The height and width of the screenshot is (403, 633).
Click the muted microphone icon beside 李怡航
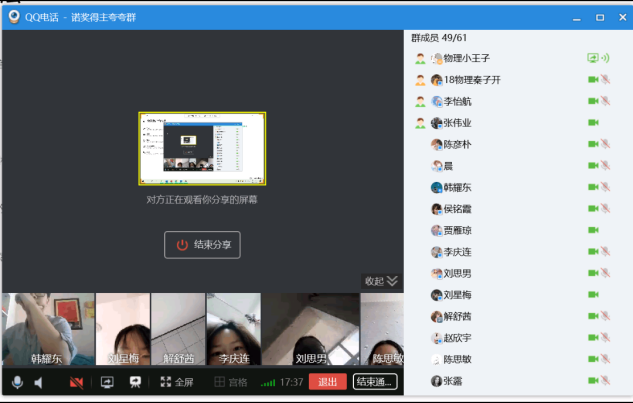[x=606, y=101]
